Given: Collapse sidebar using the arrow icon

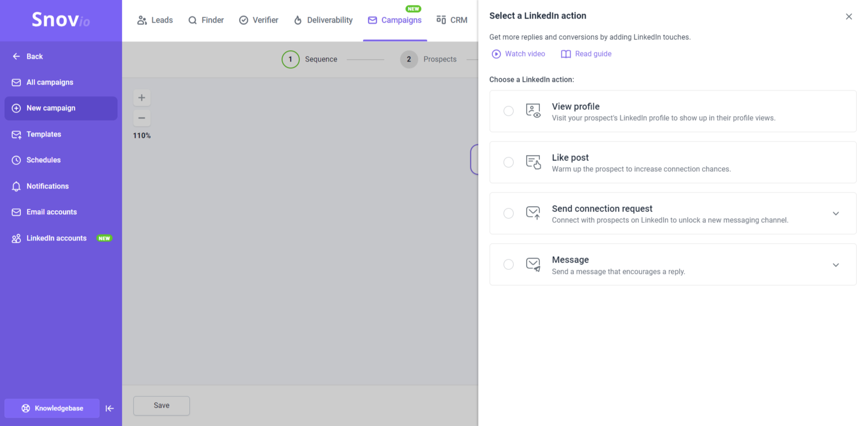Looking at the screenshot, I should point(109,408).
